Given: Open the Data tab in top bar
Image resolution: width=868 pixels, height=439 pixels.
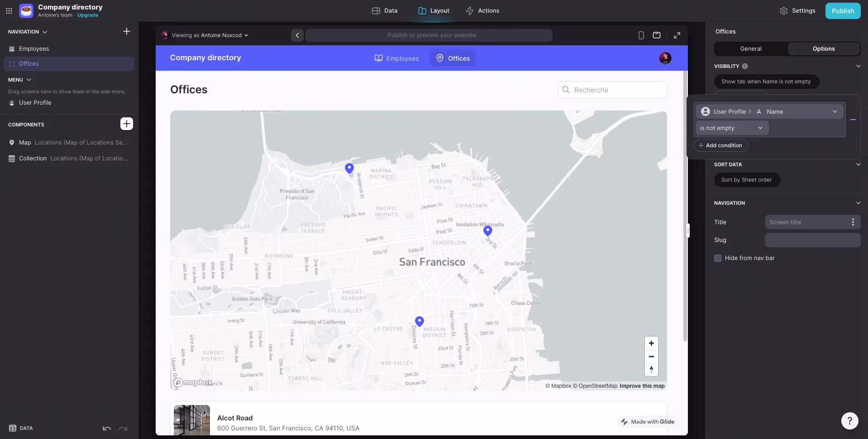Looking at the screenshot, I should (385, 11).
